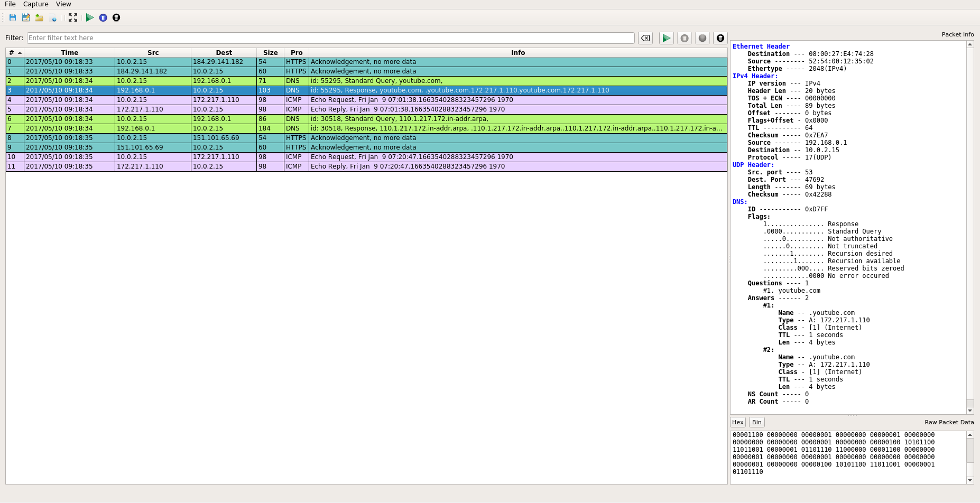Select packet 3 DNS response row
Image resolution: width=980 pixels, height=503 pixels.
coord(366,90)
